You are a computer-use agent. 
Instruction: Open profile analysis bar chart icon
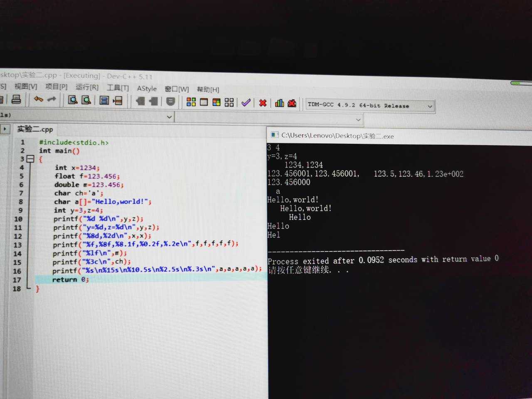coord(279,103)
